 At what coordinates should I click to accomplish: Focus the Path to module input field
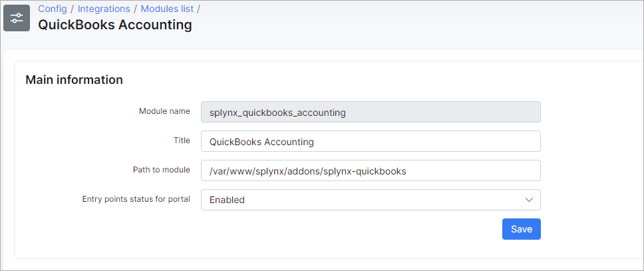click(371, 171)
